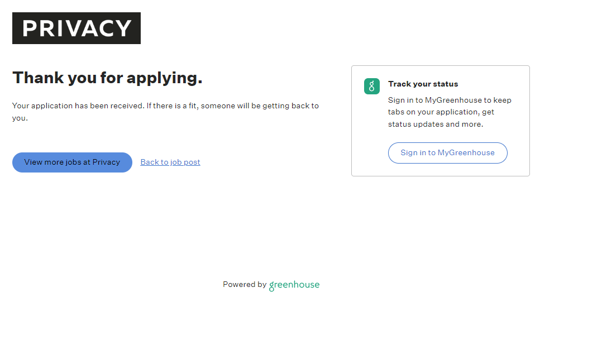Click the PRIVACY company logo

[x=77, y=28]
